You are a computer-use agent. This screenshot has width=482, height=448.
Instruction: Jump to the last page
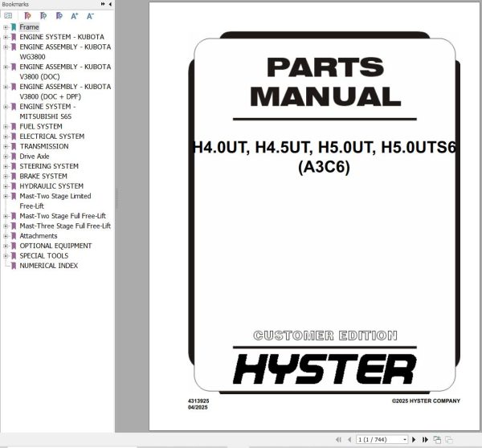coord(425,440)
